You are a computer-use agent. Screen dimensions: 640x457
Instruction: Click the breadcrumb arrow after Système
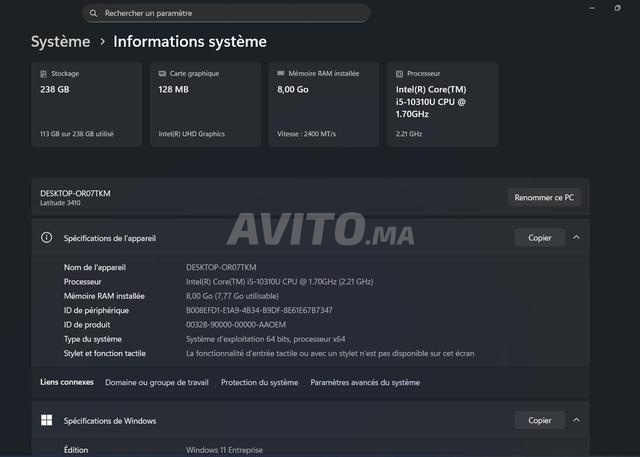tap(101, 42)
